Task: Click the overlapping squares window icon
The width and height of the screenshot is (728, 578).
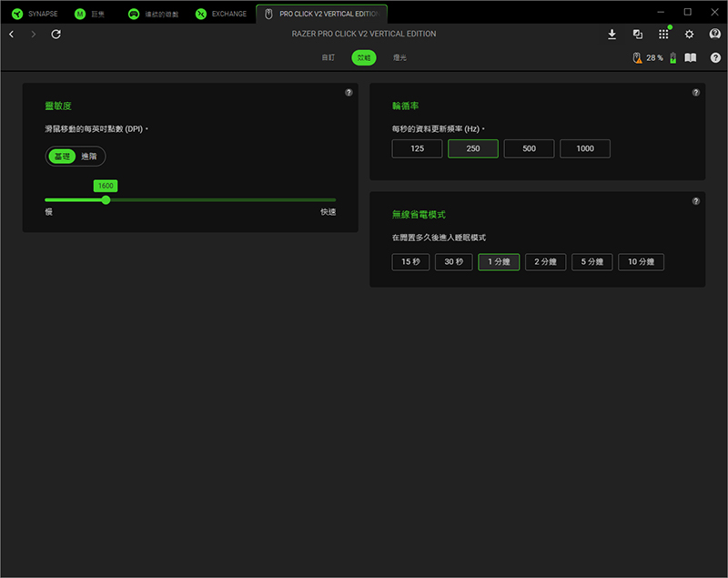Action: point(638,34)
